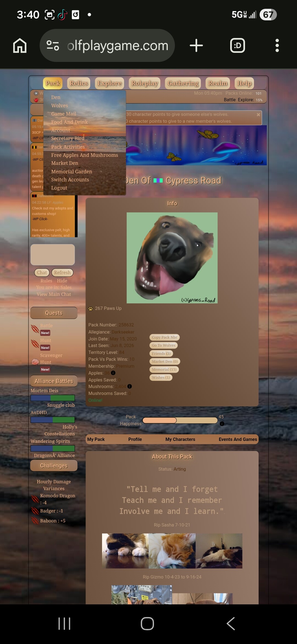This screenshot has width=297, height=644.
Task: Switch to the My Pack tab
Action: (x=96, y=440)
